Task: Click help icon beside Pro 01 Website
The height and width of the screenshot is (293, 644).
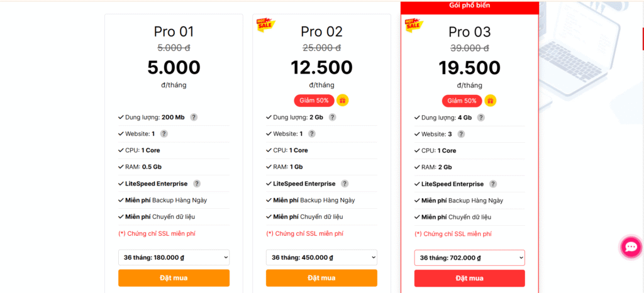Action: coord(164,134)
